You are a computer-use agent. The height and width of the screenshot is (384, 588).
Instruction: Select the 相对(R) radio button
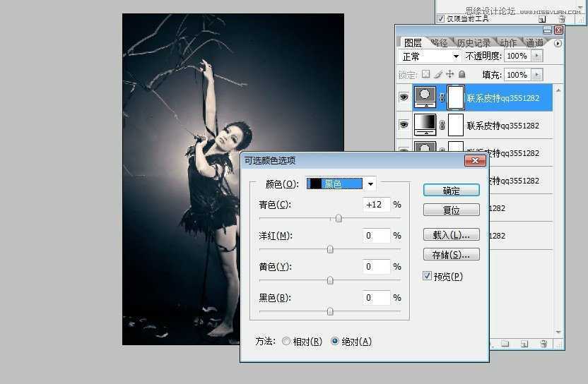pyautogui.click(x=286, y=341)
